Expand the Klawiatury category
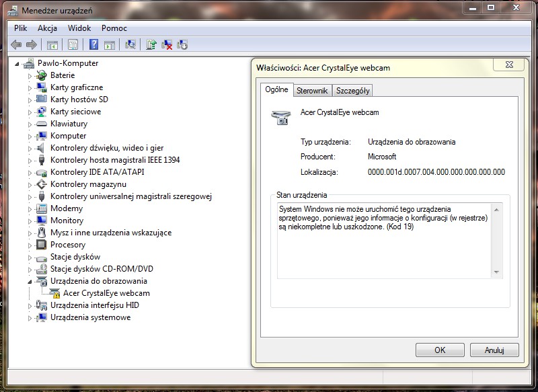 tap(30, 124)
